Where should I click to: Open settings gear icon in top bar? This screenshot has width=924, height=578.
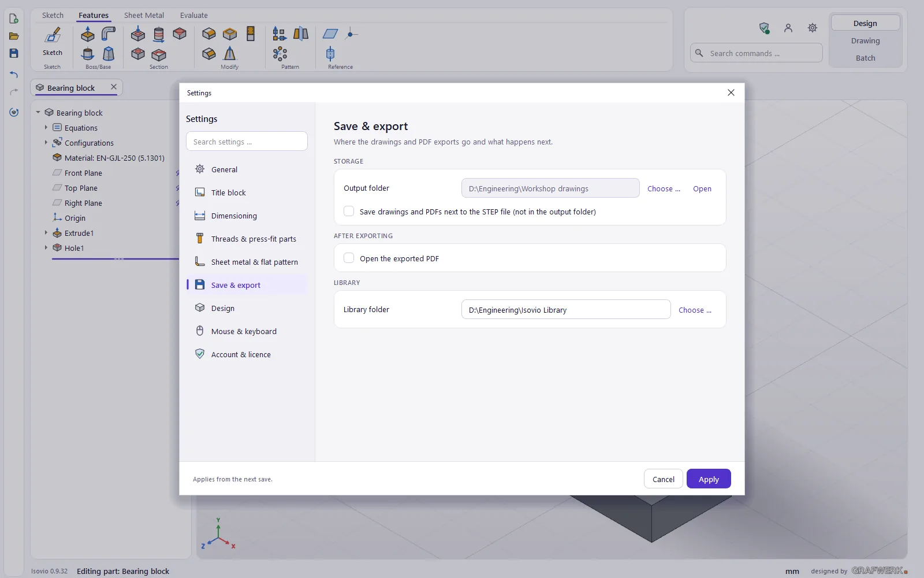coord(813,28)
